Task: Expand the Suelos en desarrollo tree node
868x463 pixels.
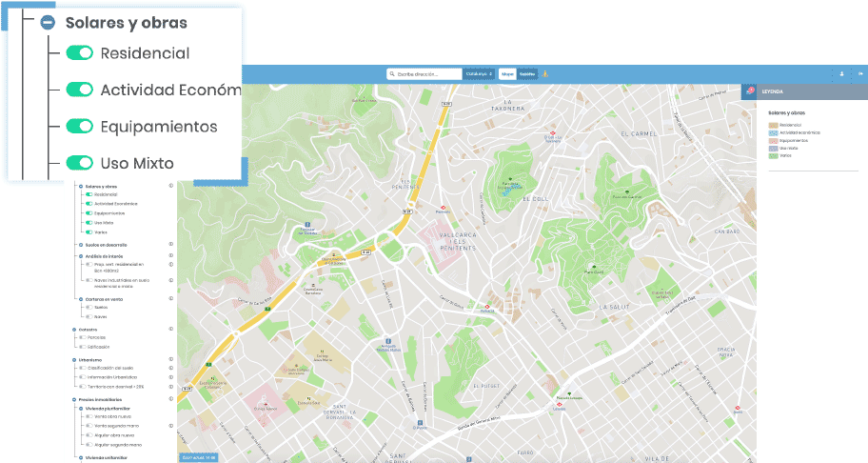Action: click(81, 245)
